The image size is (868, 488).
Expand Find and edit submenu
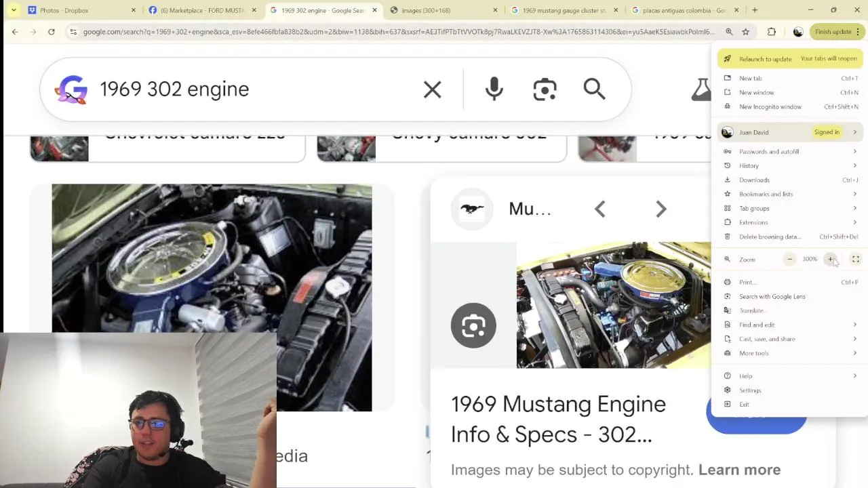pos(790,325)
